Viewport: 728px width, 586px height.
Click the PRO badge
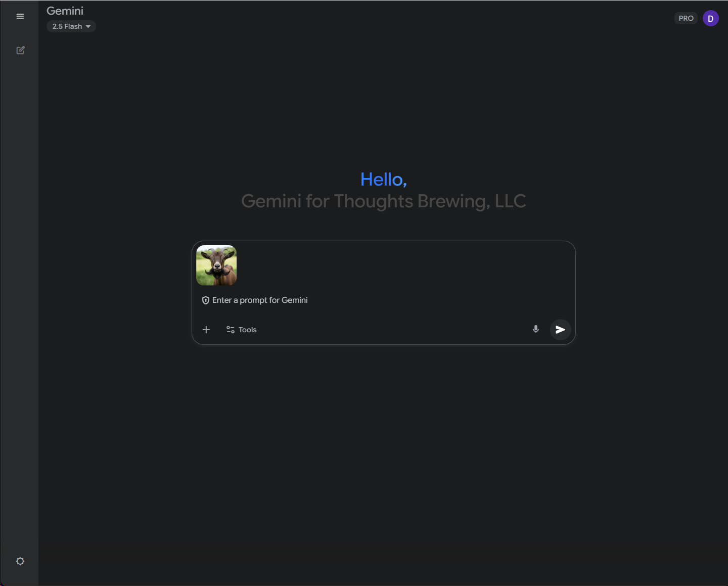(686, 18)
